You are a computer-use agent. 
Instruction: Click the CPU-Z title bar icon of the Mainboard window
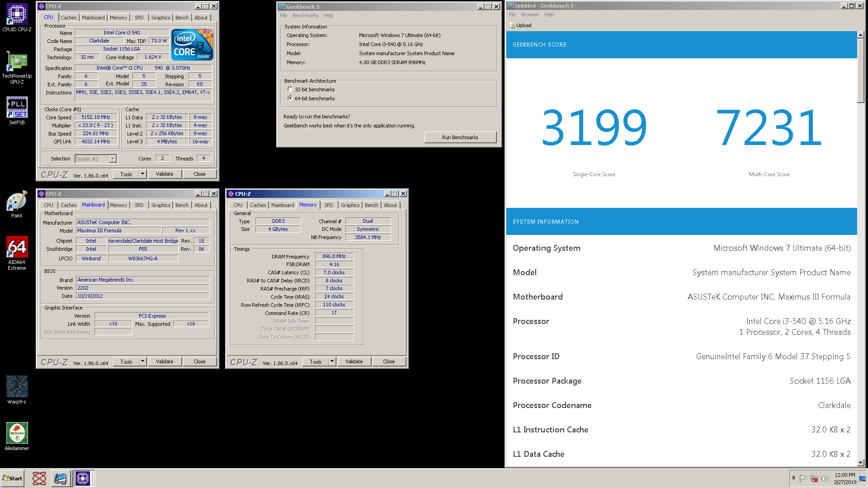coord(42,194)
